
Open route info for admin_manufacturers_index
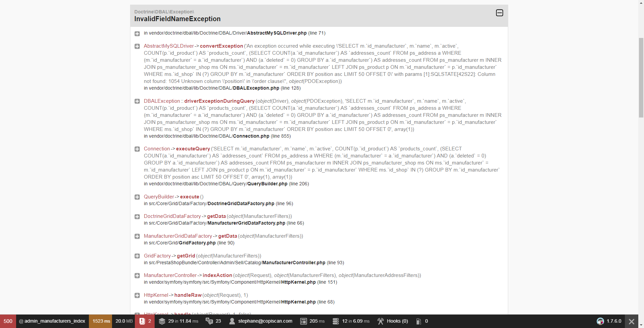(52, 321)
